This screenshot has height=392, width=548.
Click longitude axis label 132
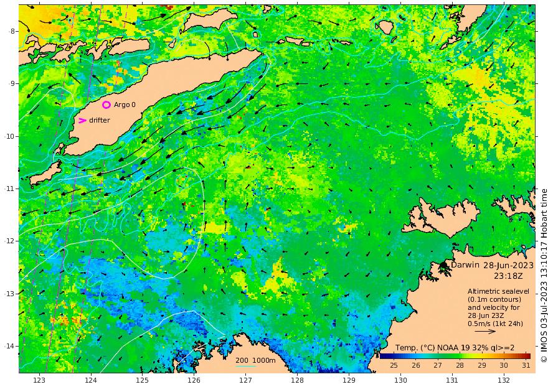pyautogui.click(x=504, y=380)
